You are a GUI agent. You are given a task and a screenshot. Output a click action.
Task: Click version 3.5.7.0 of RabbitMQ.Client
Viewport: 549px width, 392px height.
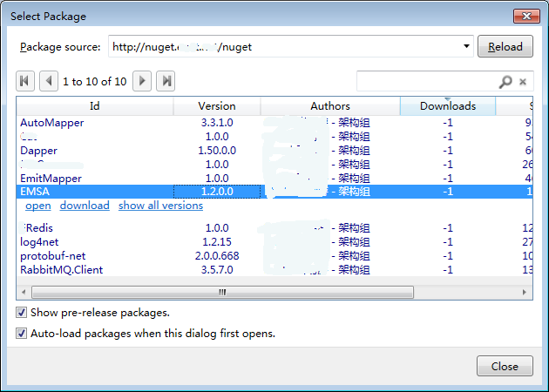click(x=217, y=270)
